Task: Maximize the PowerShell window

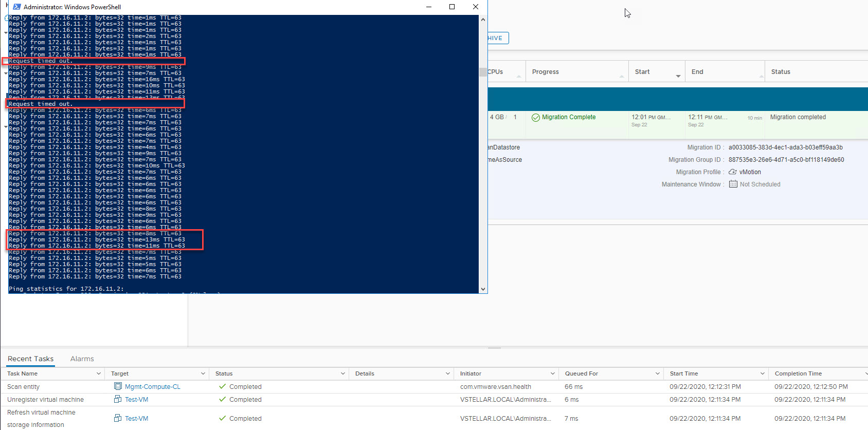Action: (x=452, y=7)
